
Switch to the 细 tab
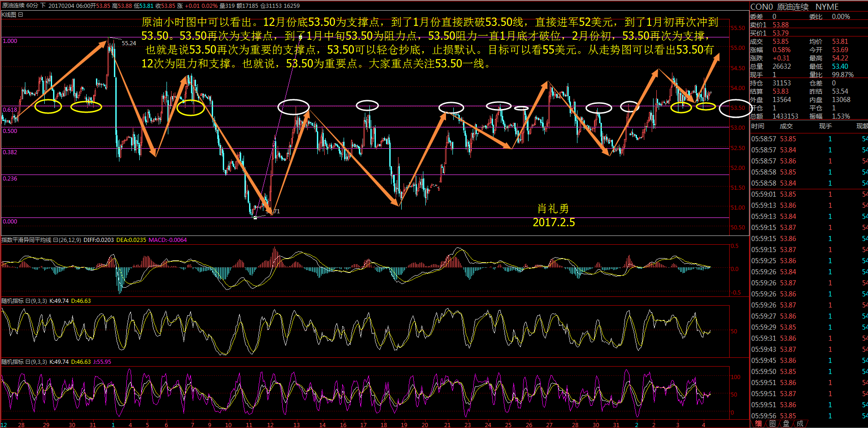pos(758,423)
